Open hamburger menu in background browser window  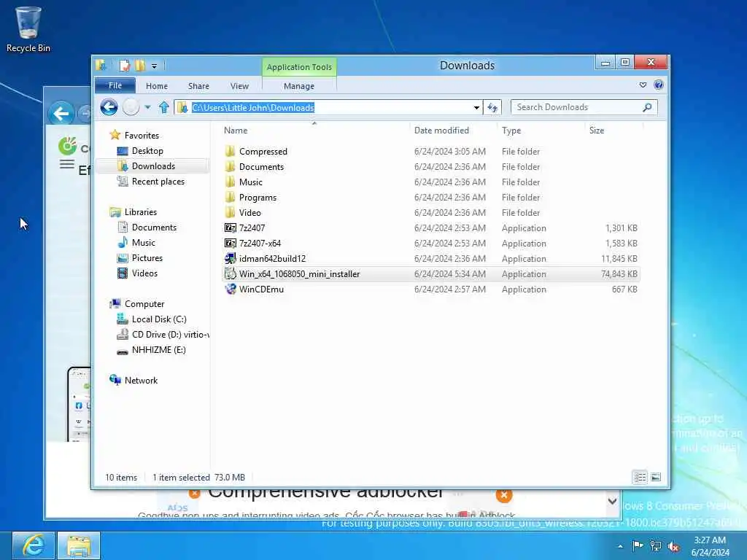coord(66,165)
